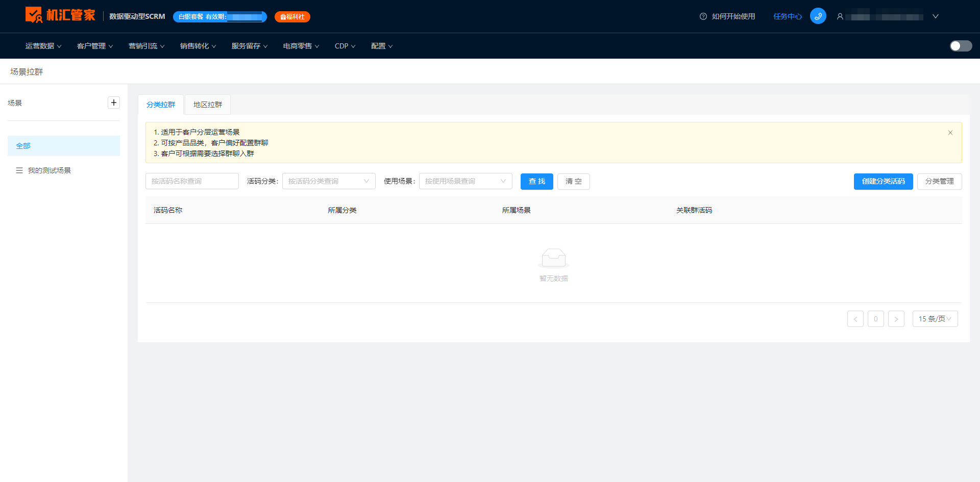
Task: Toggle the switch in the navigation bar
Action: (961, 46)
